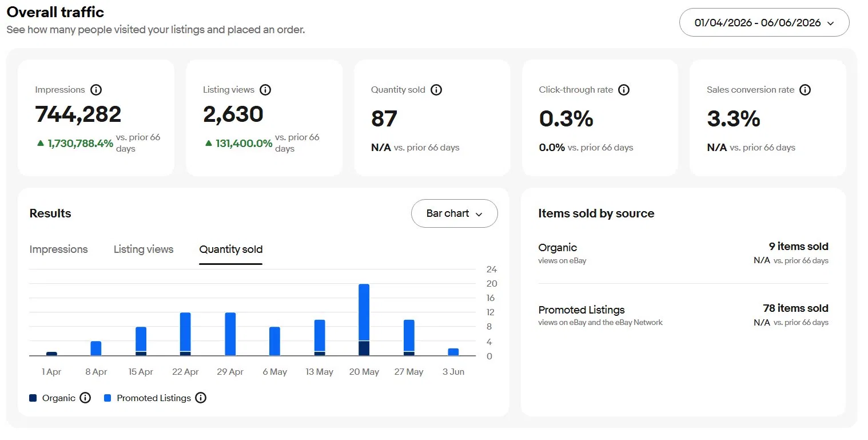The height and width of the screenshot is (440, 868).
Task: Click the 'Items sold by source' heading
Action: click(596, 213)
